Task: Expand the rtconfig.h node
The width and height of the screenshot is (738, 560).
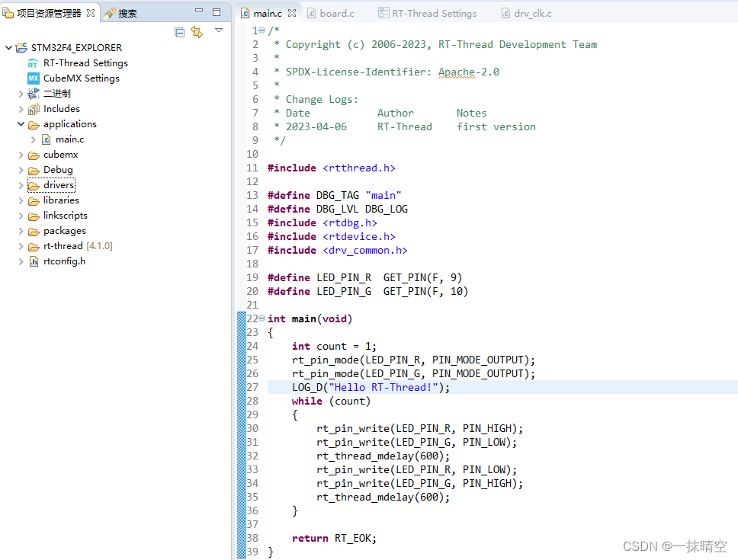Action: (x=21, y=261)
